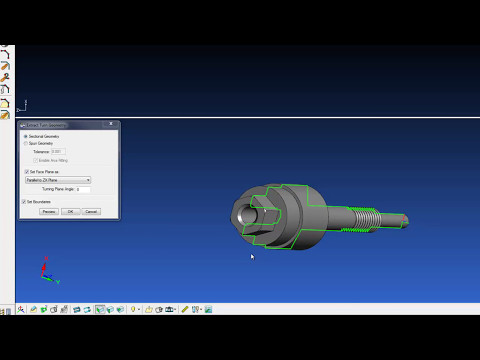Click the green cube icon in bottom toolbar
Image resolution: width=480 pixels, height=360 pixels.
(x=44, y=309)
